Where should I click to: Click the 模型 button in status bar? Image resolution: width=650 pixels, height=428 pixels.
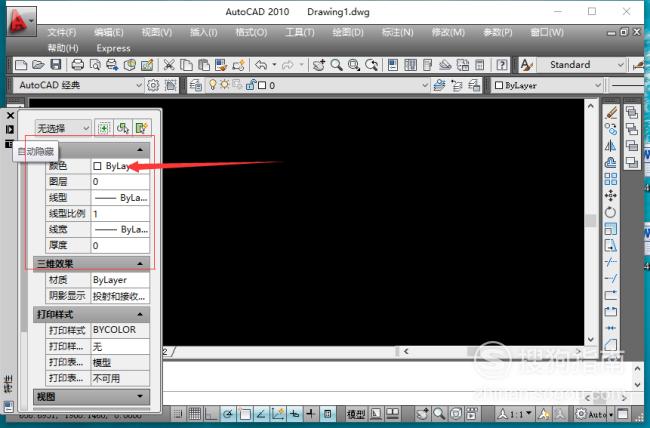pos(356,413)
